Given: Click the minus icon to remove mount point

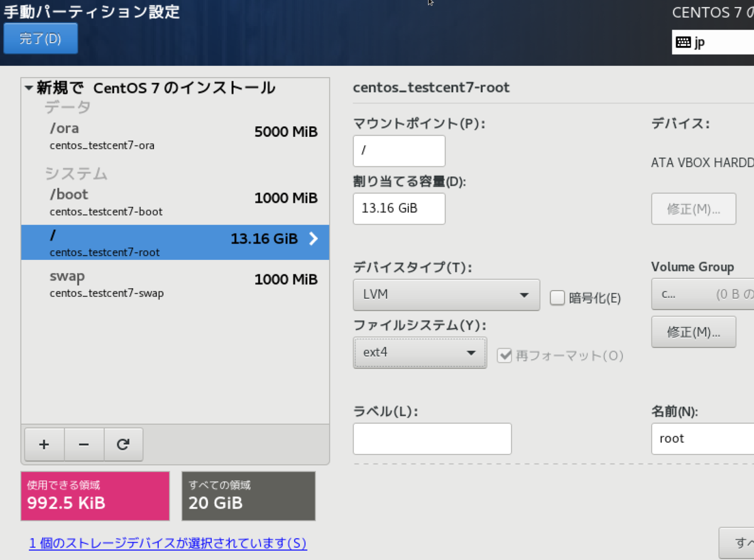Looking at the screenshot, I should [84, 444].
